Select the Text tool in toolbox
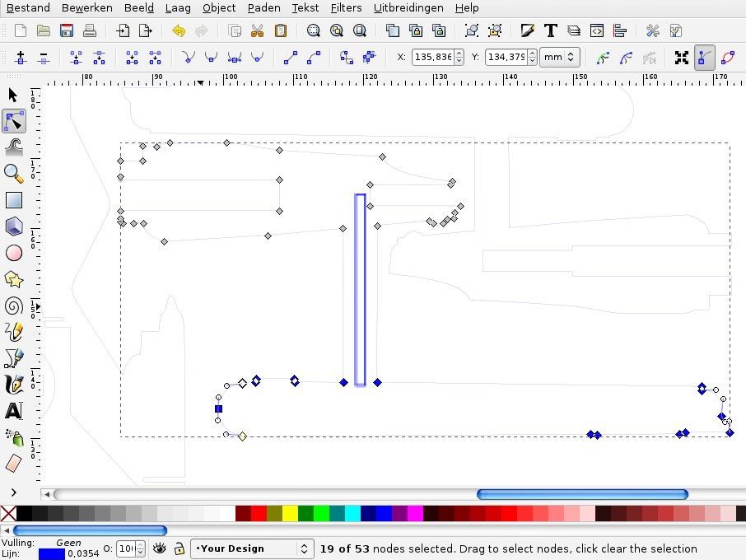Viewport: 746px width, 560px height. pos(13,411)
